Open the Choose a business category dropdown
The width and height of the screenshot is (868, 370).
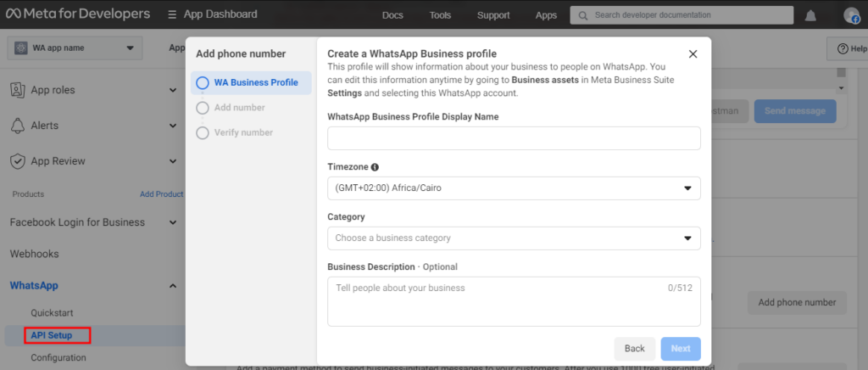[x=514, y=238]
